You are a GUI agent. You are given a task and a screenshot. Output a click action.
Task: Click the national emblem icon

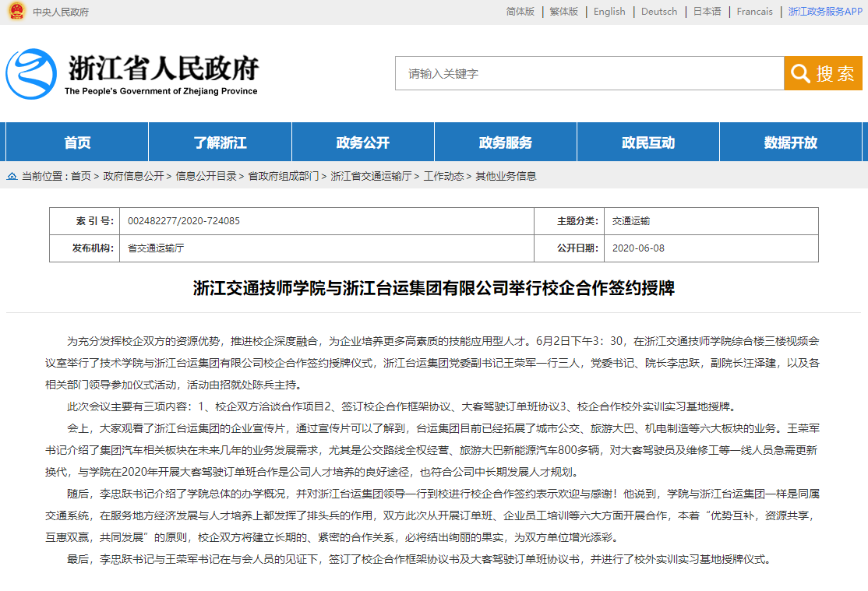16,11
